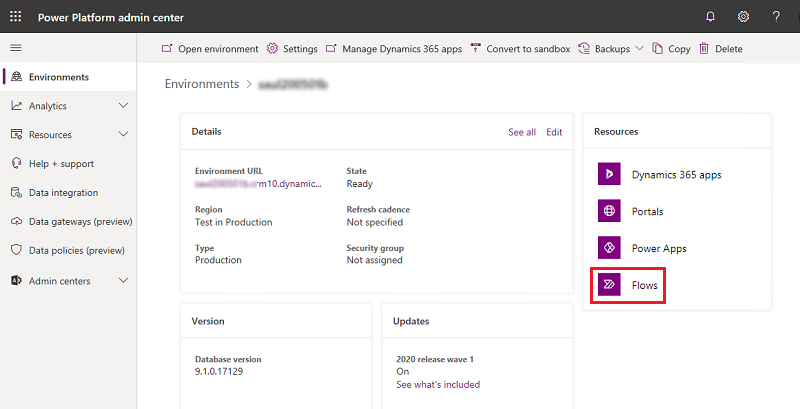Click the Convert to sandbox icon
Screen dimensions: 800x409
[476, 48]
